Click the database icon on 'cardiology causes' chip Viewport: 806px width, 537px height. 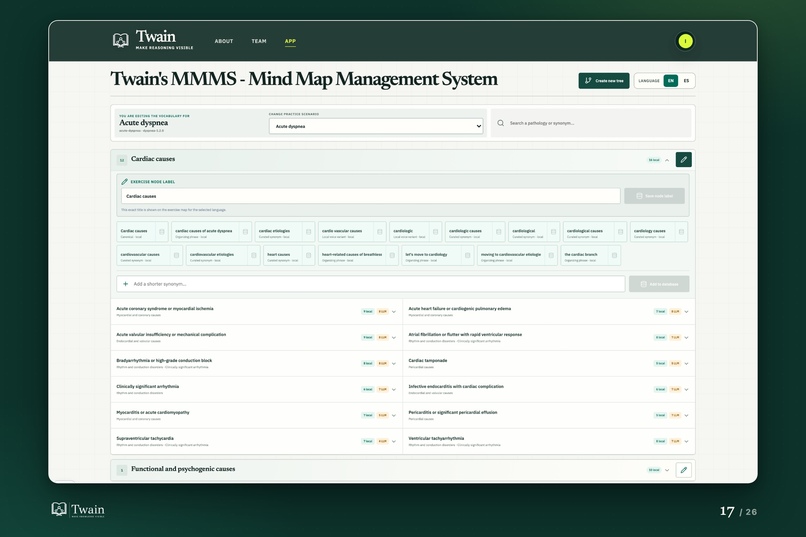tap(682, 232)
